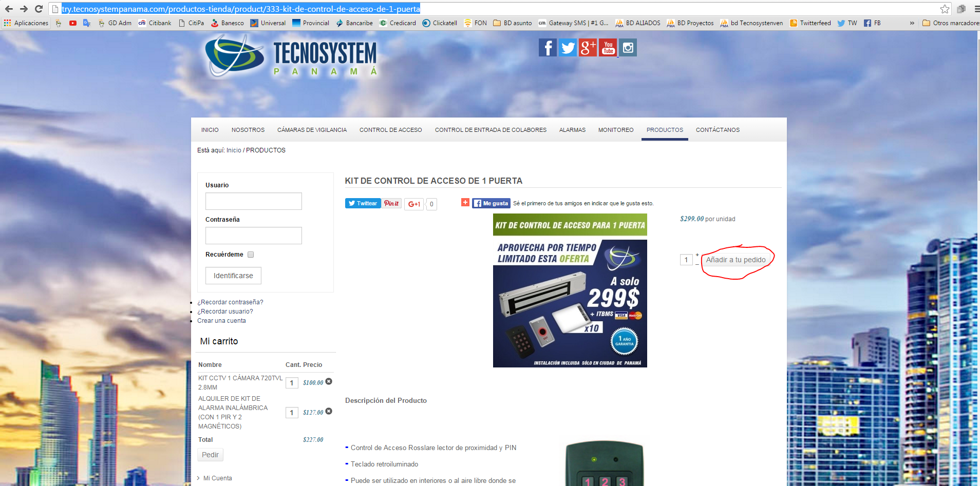Toggle the Recuérdeme checkbox
The width and height of the screenshot is (980, 486).
(x=251, y=255)
